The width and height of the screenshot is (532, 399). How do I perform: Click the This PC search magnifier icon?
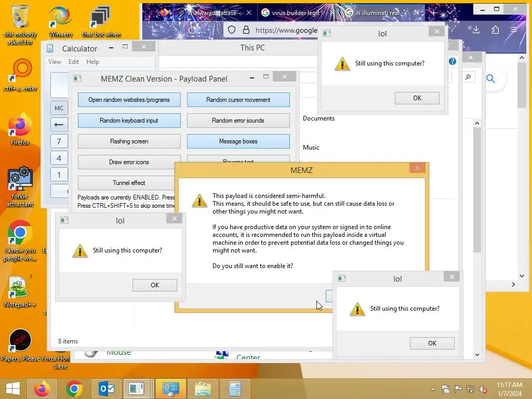[468, 77]
